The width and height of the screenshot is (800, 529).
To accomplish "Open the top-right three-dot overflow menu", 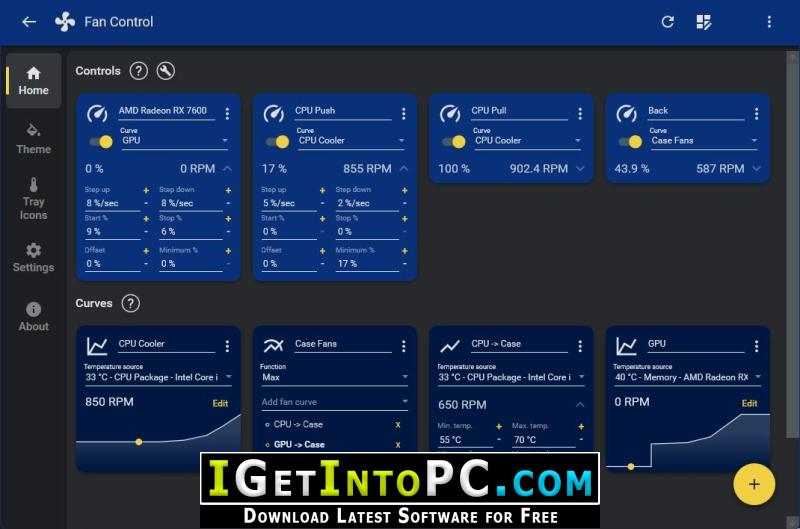I will pos(769,22).
